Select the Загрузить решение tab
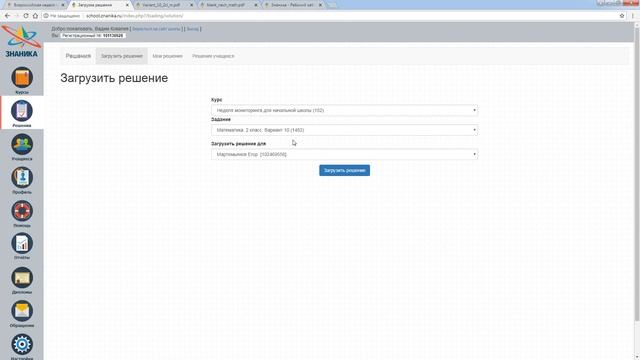Screen dimensions: 640x360 (x=122, y=56)
